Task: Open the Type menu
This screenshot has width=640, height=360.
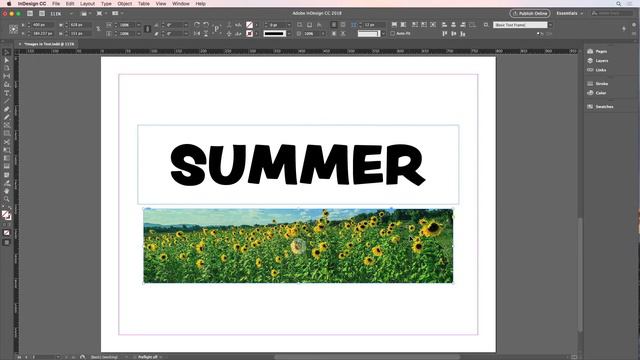Action: pos(106,4)
